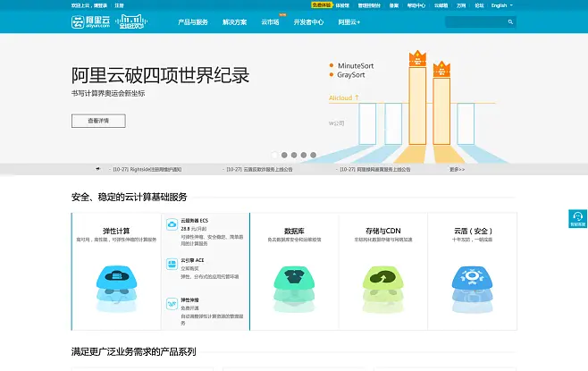Viewport: 588px width, 371px height.
Task: Click the 阿里云破四项世界纪录 banner headline
Action: pos(161,75)
